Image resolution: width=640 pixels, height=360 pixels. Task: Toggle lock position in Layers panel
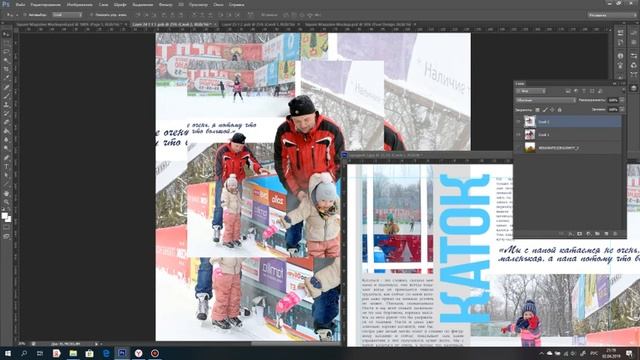point(552,110)
